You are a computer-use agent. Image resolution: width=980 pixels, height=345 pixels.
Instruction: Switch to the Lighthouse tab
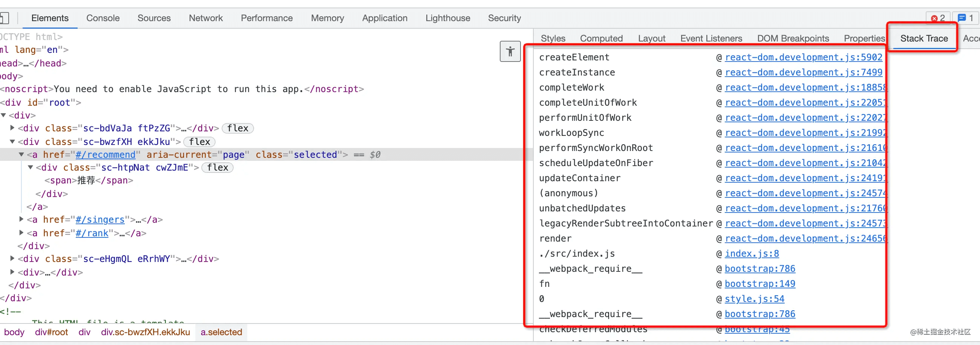point(448,18)
